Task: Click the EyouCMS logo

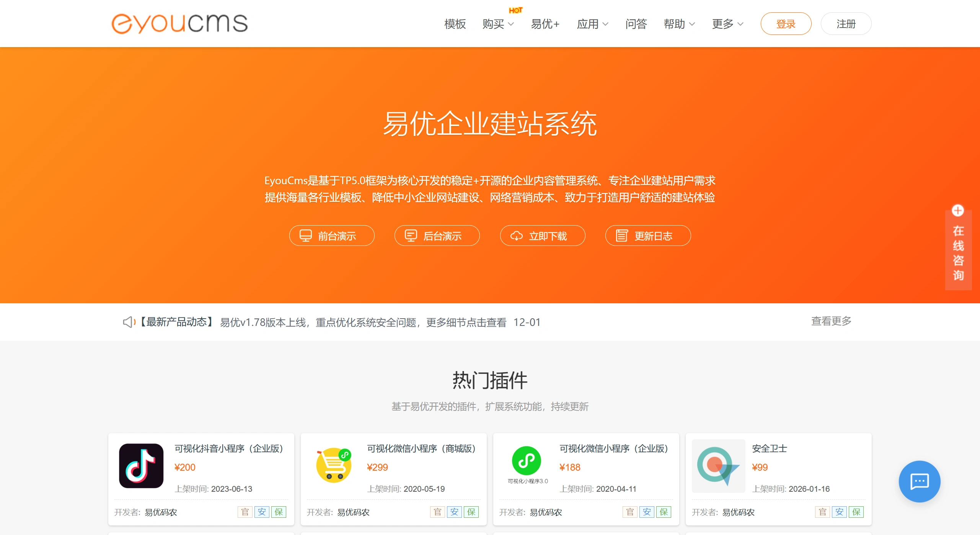Action: (179, 23)
